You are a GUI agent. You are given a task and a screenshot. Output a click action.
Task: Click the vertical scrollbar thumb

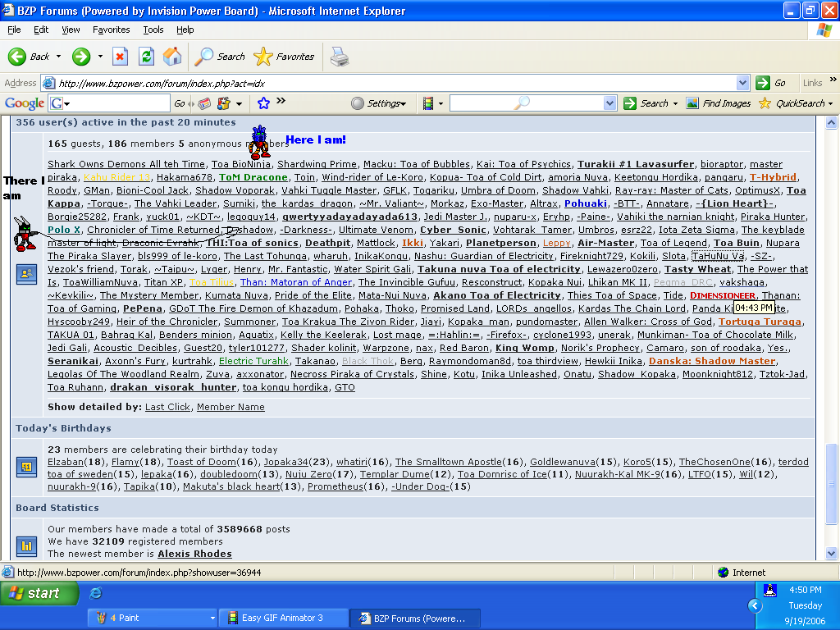[831, 484]
